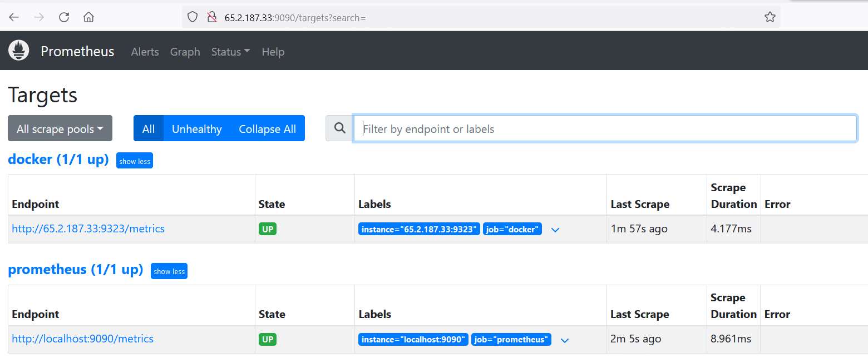Switch to the Unhealthy targets view
Image resolution: width=868 pixels, height=363 pixels.
pyautogui.click(x=196, y=128)
